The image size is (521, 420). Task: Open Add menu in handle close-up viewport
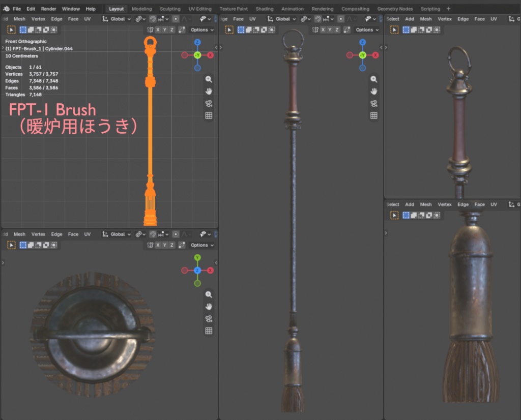pos(410,19)
